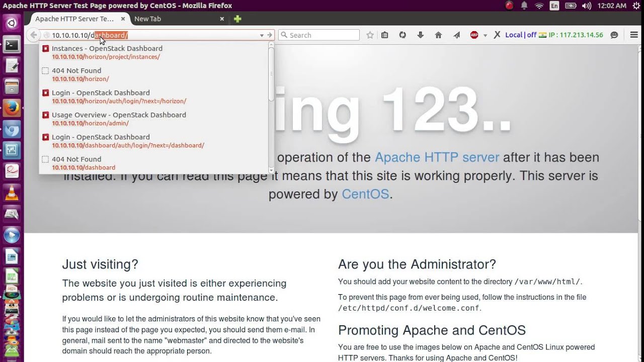Open the bookmarks list icon
This screenshot has height=362, width=644.
(385, 35)
